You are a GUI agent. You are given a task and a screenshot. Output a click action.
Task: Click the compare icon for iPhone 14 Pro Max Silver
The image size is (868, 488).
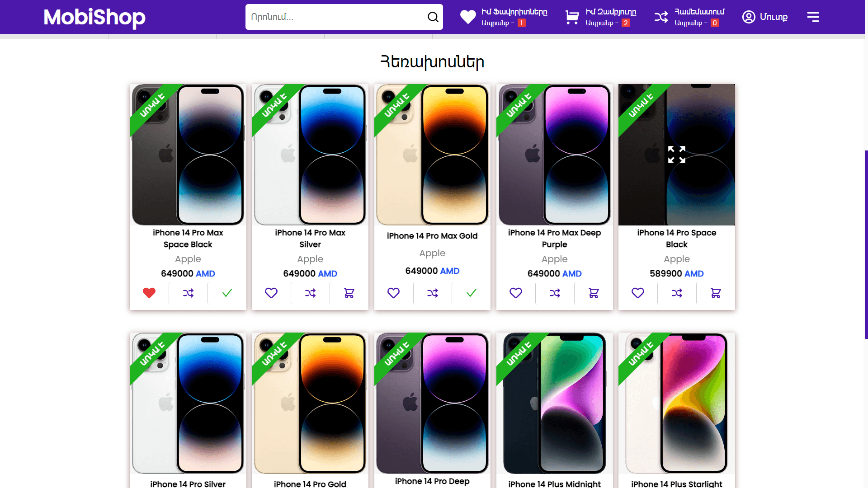pos(310,293)
